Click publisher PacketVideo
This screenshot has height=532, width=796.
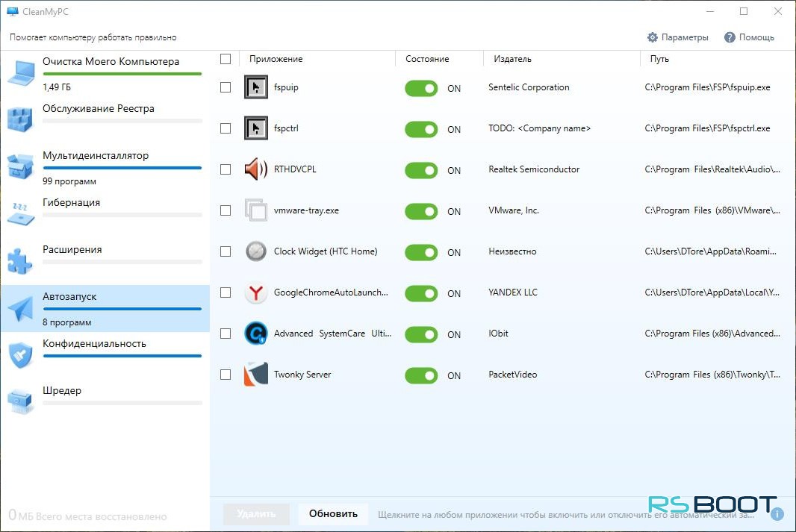(x=513, y=375)
